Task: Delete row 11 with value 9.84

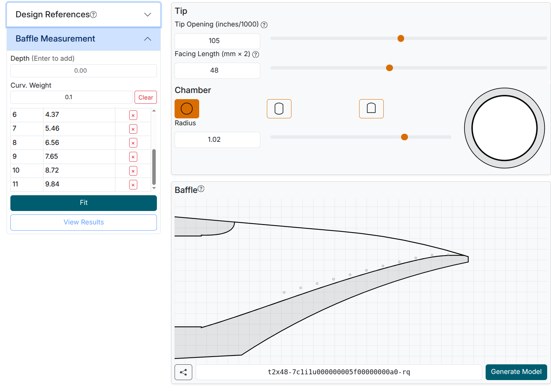Action: 133,185
